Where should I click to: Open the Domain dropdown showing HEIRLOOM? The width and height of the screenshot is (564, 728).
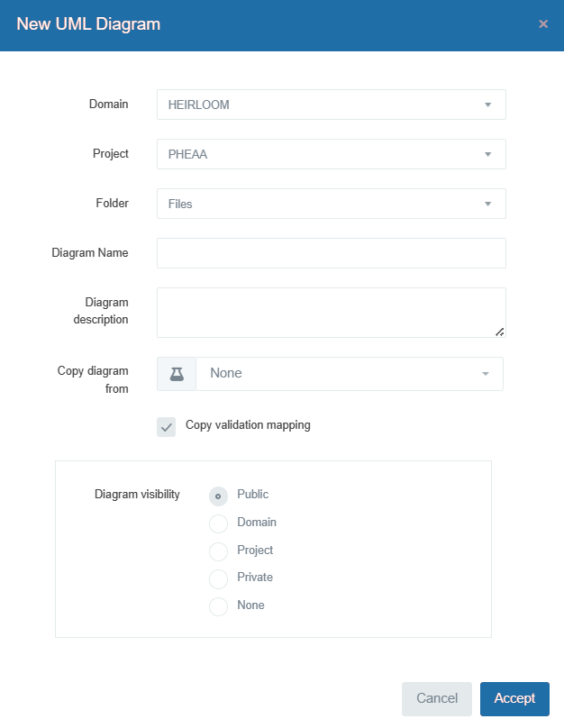[x=331, y=105]
